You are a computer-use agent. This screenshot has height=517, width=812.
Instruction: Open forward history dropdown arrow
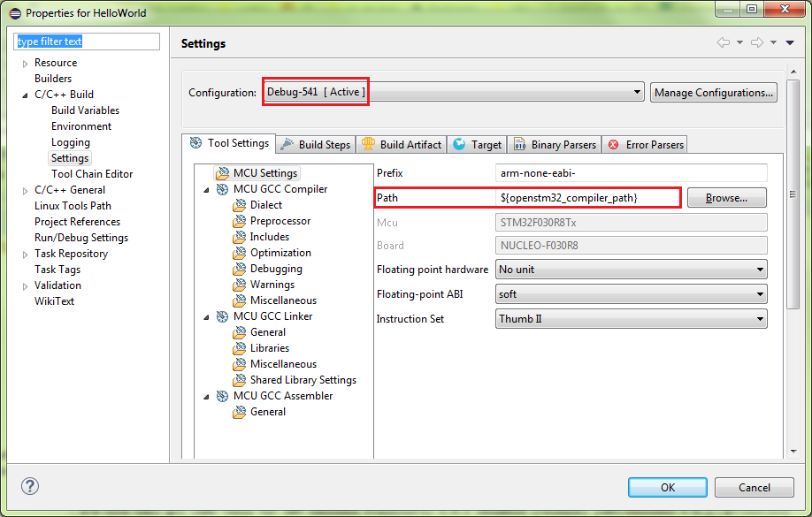(773, 42)
